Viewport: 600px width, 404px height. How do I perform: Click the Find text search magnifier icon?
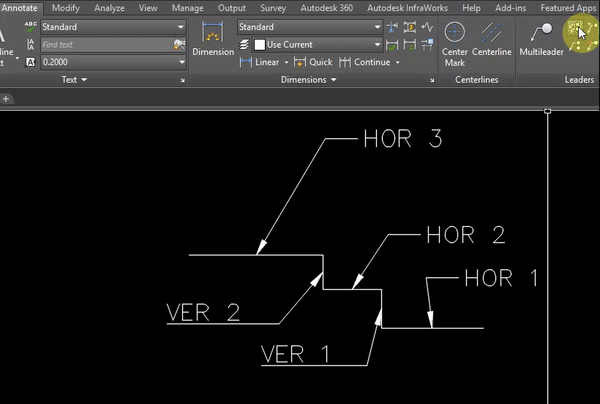179,45
